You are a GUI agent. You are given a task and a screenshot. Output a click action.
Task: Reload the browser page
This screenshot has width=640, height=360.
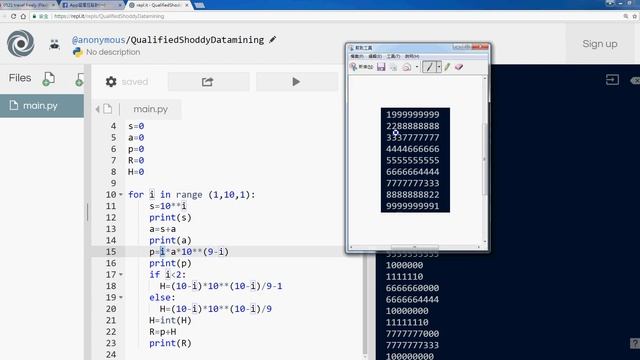pyautogui.click(x=13, y=16)
